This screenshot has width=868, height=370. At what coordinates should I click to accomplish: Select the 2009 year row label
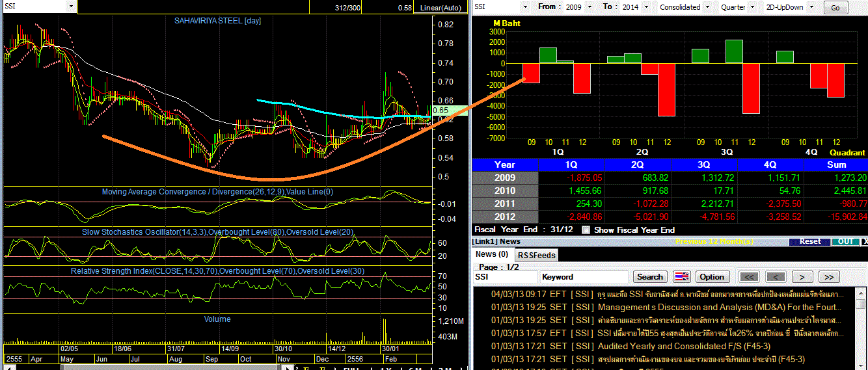[x=505, y=178]
